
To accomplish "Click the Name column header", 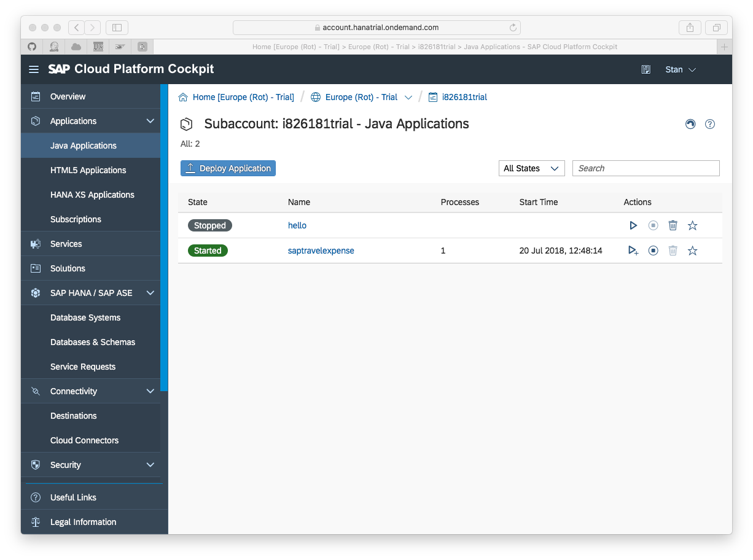I will (x=299, y=202).
